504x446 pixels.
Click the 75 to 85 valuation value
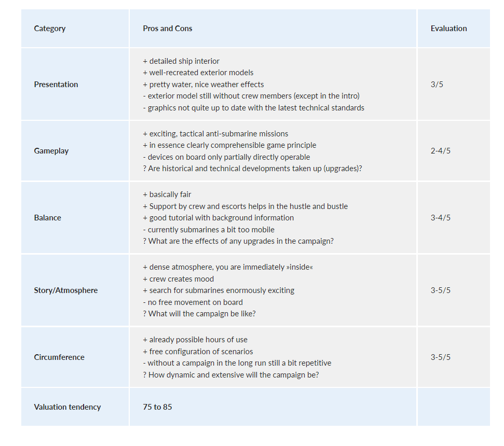pyautogui.click(x=157, y=407)
